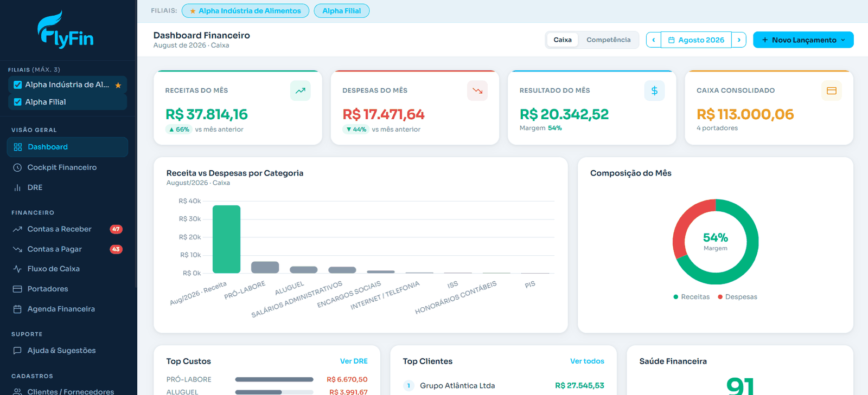Screen dimensions: 868x395
Task: Click the FlyFin logo
Action: (66, 30)
